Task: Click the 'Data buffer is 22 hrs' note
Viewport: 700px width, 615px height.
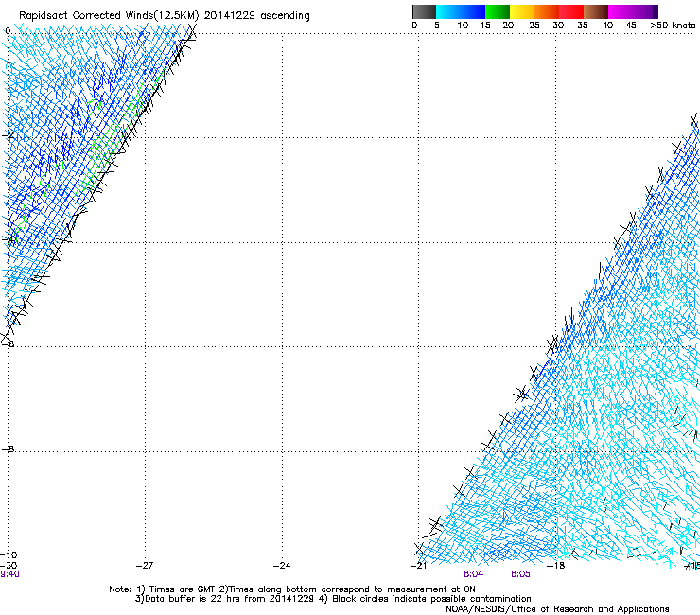Action: (225, 599)
